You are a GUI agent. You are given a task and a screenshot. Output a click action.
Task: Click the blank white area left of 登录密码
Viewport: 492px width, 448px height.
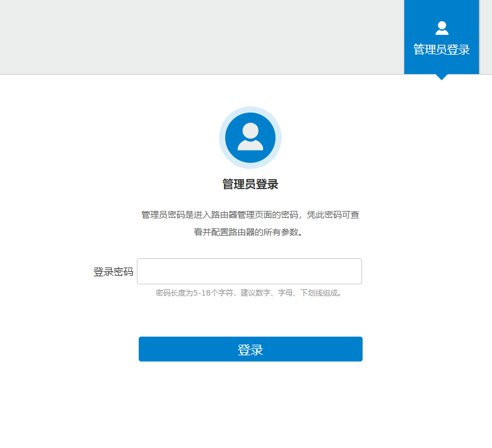tap(44, 272)
